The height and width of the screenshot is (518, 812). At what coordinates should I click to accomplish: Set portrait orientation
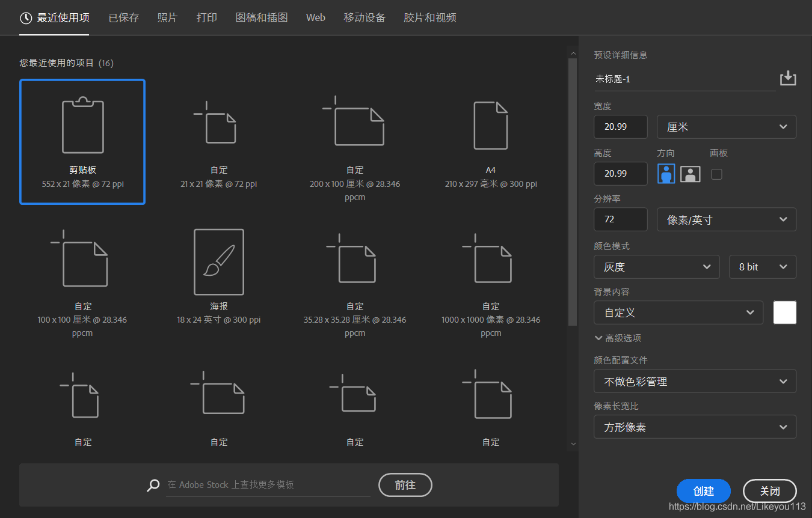(666, 174)
